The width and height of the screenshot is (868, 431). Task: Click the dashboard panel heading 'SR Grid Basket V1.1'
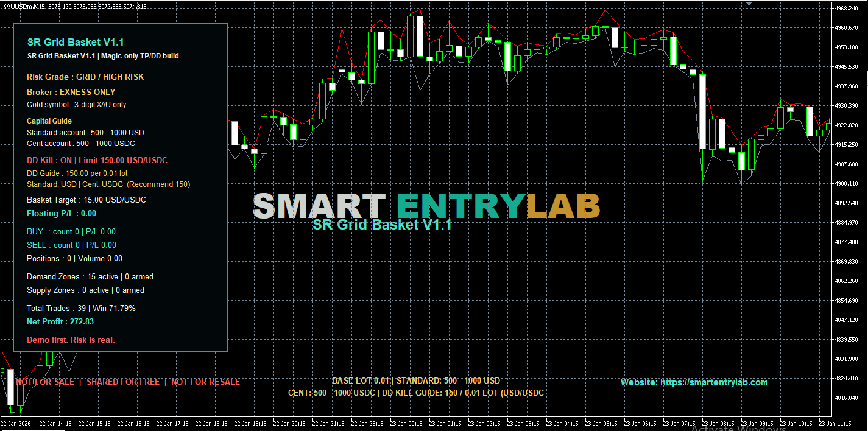click(76, 42)
